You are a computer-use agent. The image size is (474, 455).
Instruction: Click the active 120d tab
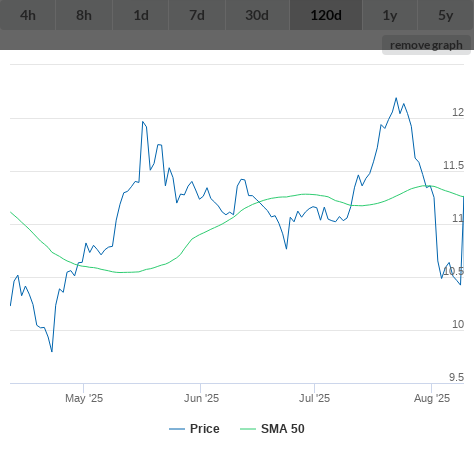click(326, 15)
